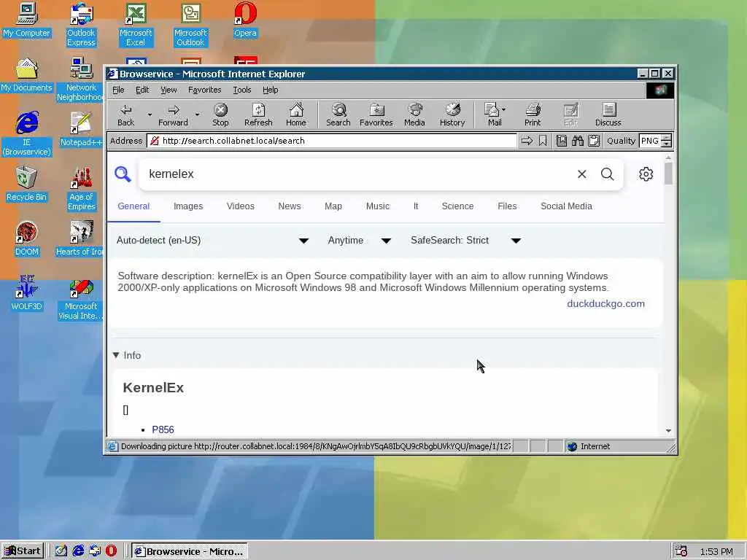
Task: Open the History toolbar button
Action: click(452, 114)
